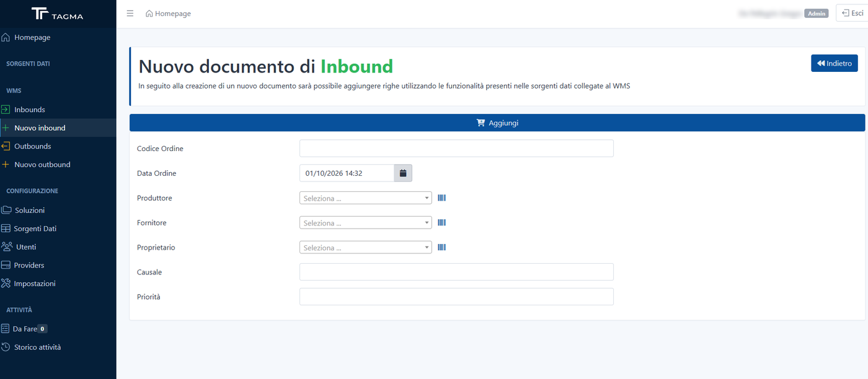Click the blurred username in header
This screenshot has width=868, height=379.
(770, 13)
